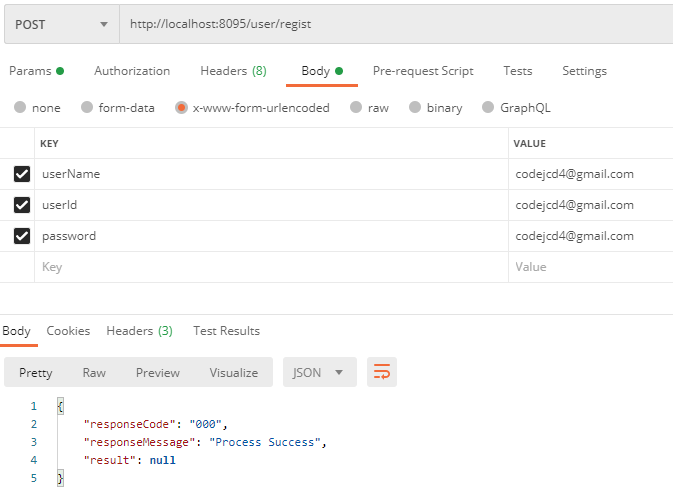
Task: Edit the request URL field
Action: [396, 24]
